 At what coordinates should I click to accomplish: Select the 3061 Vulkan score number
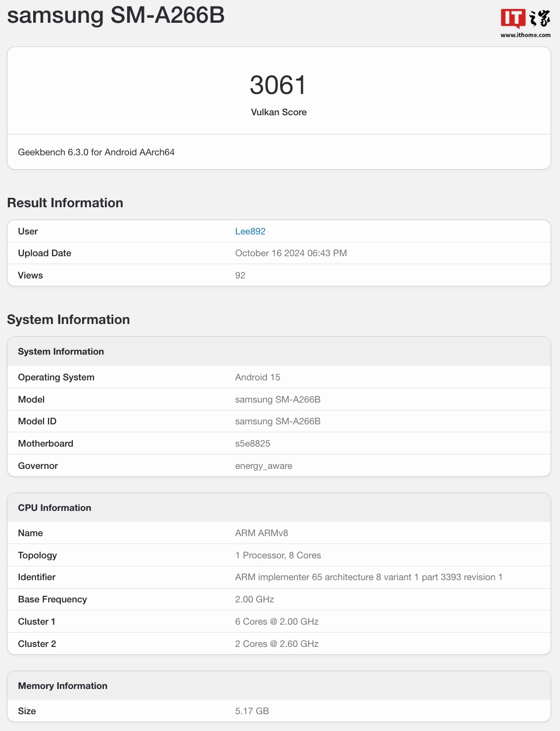pos(279,85)
